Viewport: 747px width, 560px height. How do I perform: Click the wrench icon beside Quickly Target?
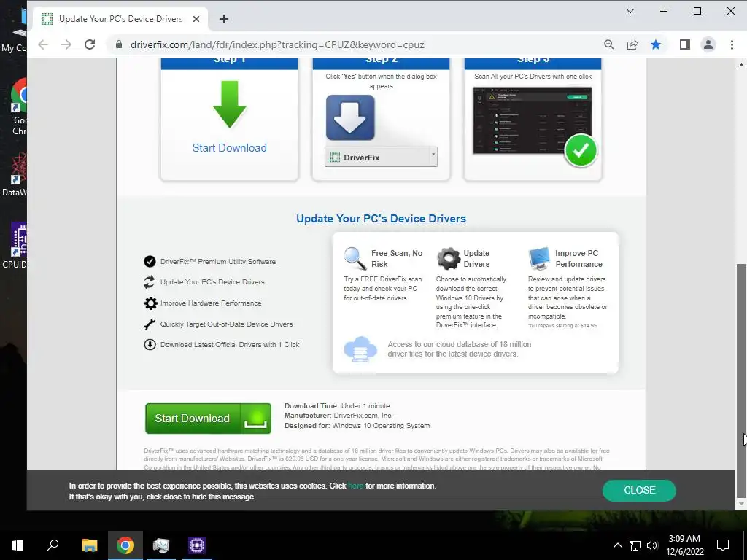click(x=149, y=324)
